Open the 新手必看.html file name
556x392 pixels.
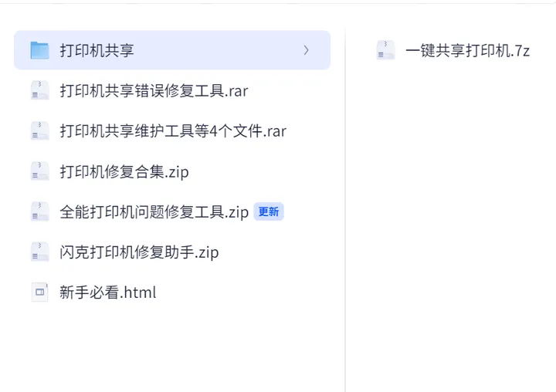pyautogui.click(x=108, y=292)
